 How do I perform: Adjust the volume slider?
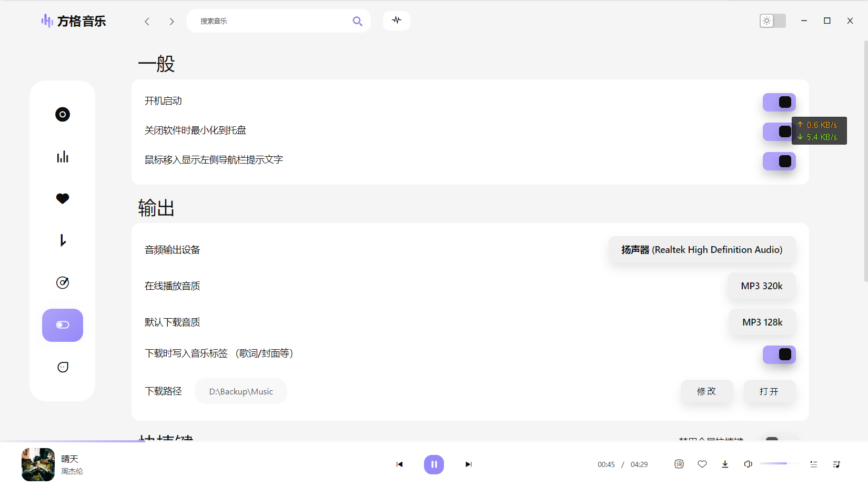tap(779, 463)
